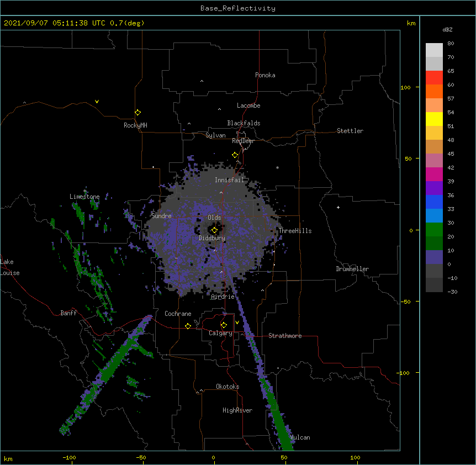Click the 65 value on the dBZ legend
The image size is (476, 465).
point(451,71)
